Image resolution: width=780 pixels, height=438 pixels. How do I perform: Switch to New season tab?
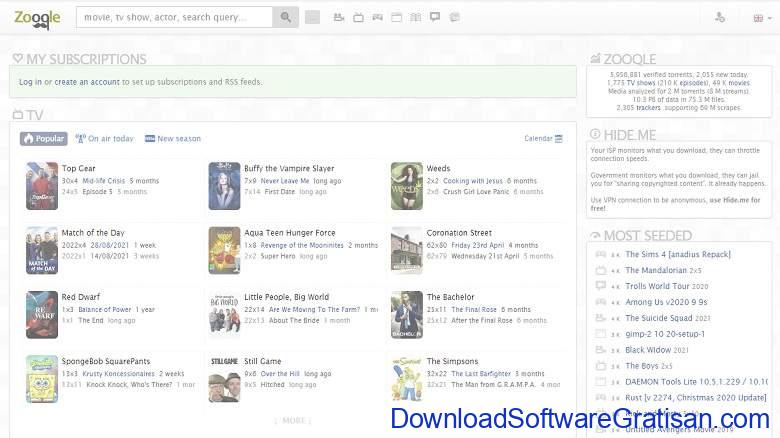click(173, 138)
